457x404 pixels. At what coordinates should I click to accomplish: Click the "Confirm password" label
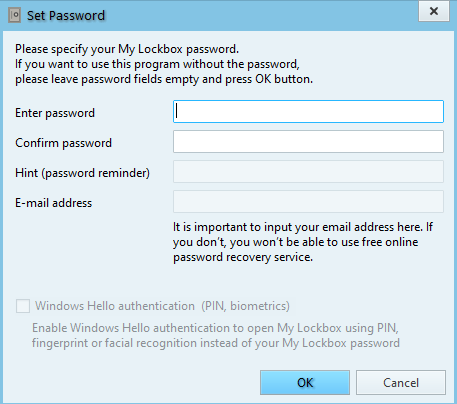pyautogui.click(x=63, y=143)
